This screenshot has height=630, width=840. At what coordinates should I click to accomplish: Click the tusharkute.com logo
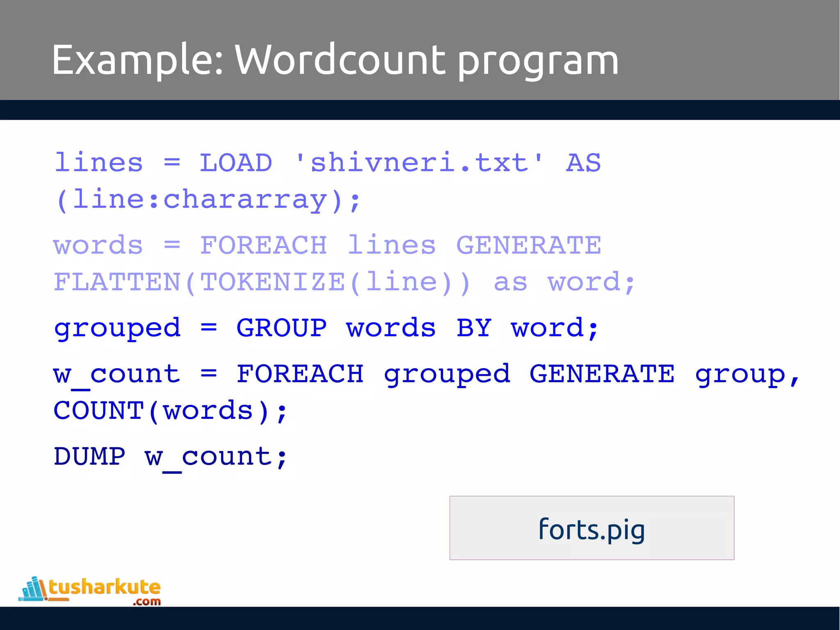click(90, 591)
